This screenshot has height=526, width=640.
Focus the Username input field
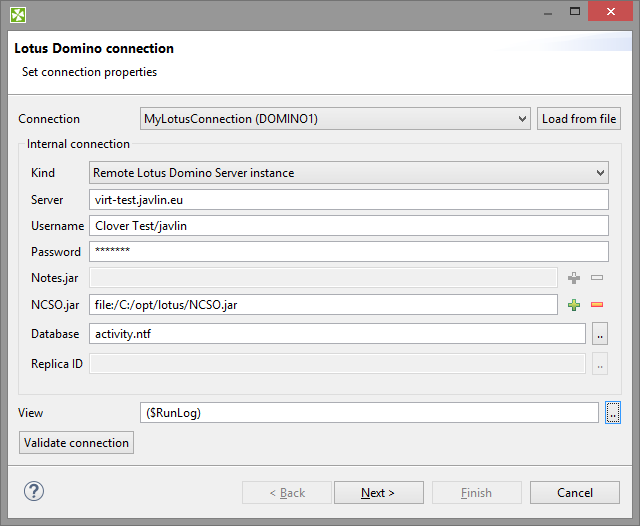click(x=349, y=226)
